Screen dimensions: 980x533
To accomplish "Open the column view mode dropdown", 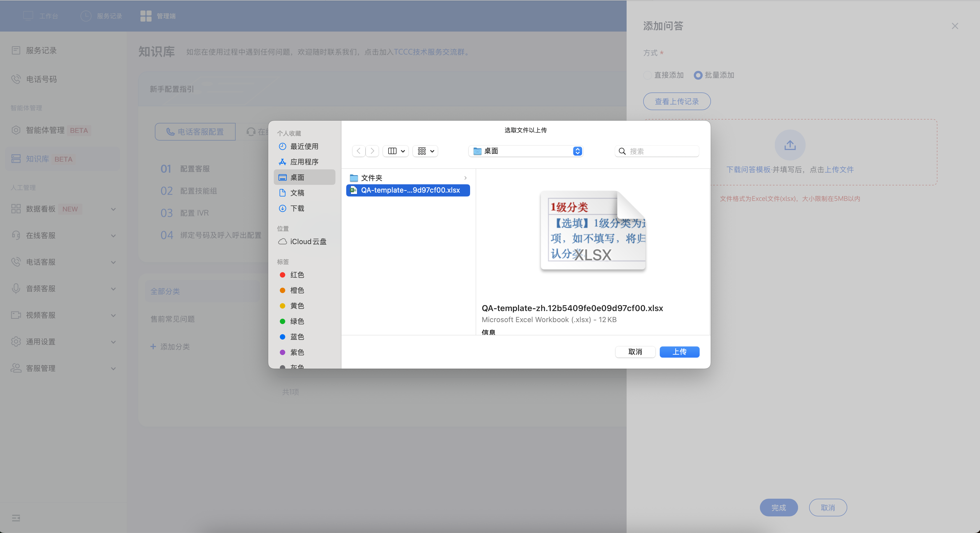I will coord(396,151).
